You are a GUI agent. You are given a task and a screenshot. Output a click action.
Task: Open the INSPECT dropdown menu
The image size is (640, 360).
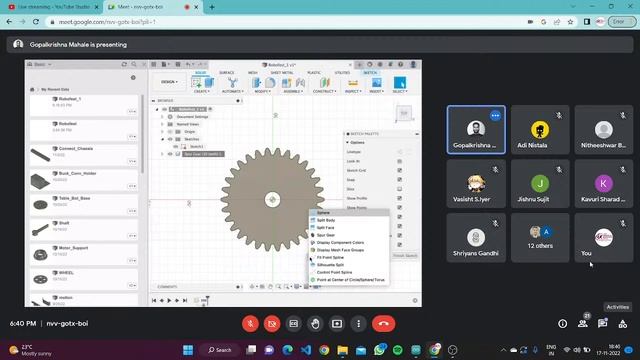coord(353,91)
